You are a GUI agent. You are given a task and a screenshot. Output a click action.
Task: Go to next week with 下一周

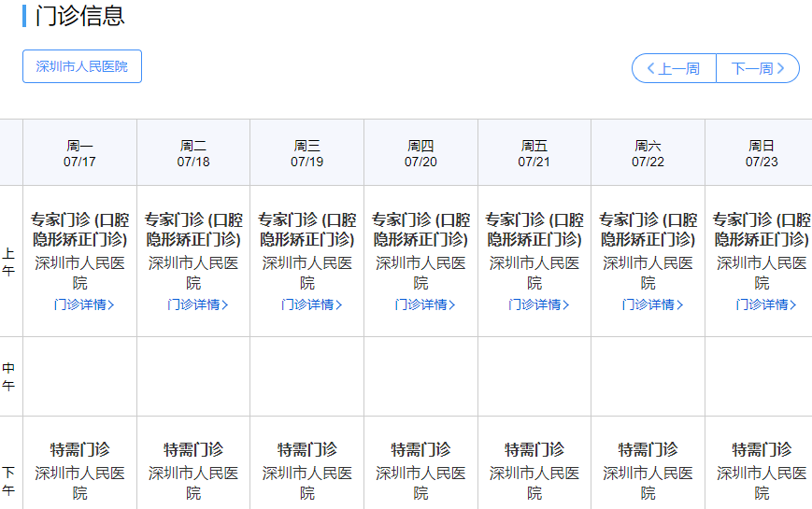click(758, 68)
